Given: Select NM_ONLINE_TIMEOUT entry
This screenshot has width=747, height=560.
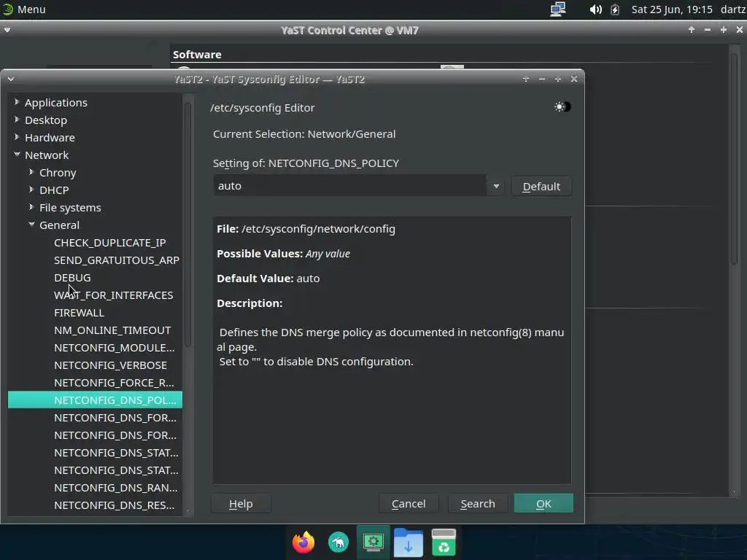Looking at the screenshot, I should point(112,330).
